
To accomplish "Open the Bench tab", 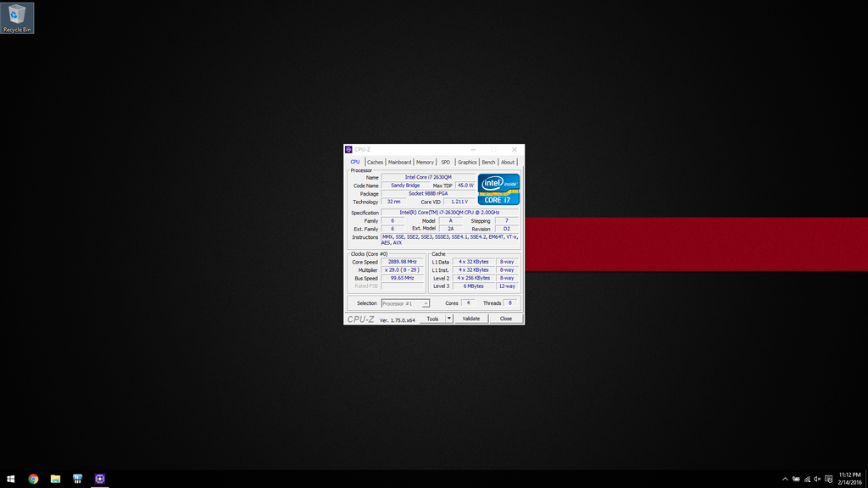I will click(488, 162).
